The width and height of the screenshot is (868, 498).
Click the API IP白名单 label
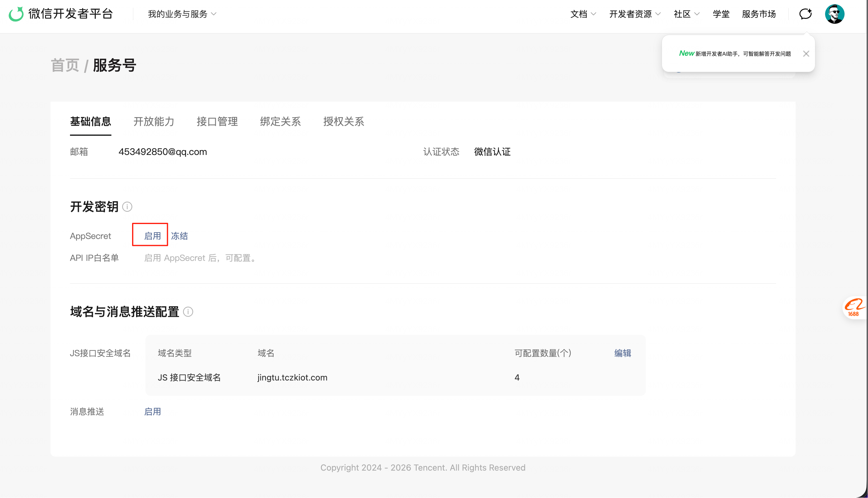tap(94, 258)
